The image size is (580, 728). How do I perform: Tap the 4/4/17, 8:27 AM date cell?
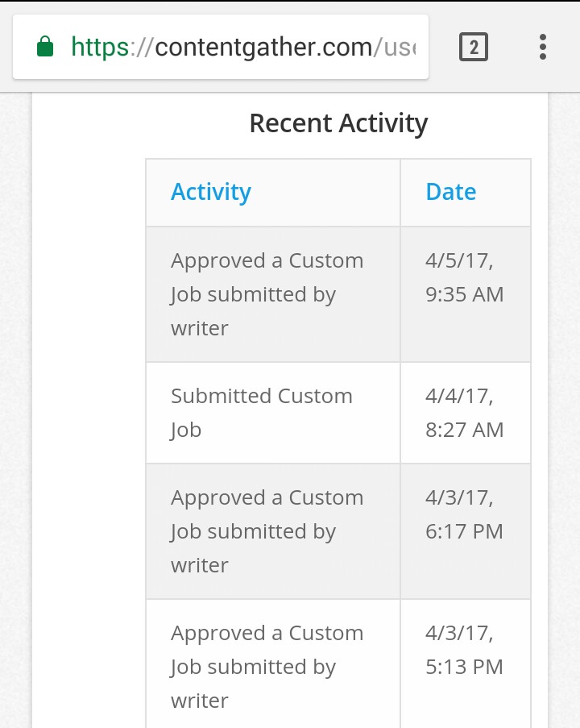[x=465, y=413]
